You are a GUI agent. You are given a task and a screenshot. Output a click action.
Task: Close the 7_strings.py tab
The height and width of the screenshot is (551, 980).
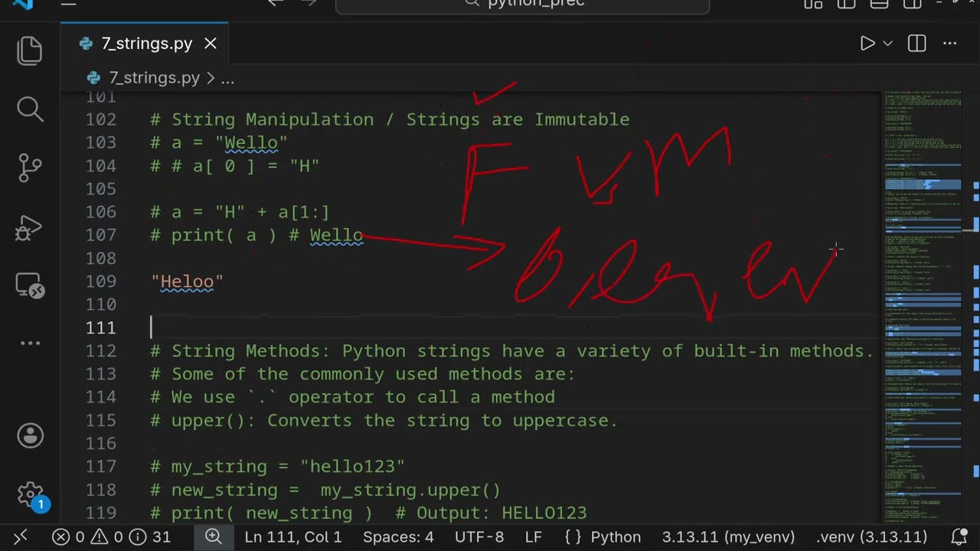tap(211, 44)
